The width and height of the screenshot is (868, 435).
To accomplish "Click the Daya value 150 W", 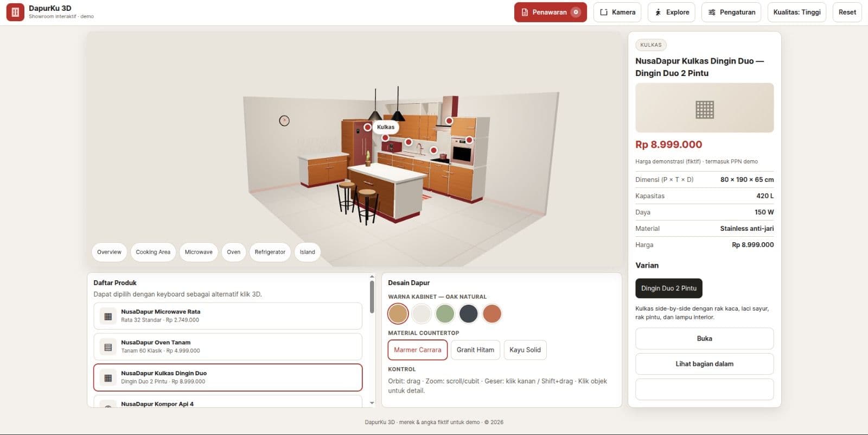I will coord(764,212).
